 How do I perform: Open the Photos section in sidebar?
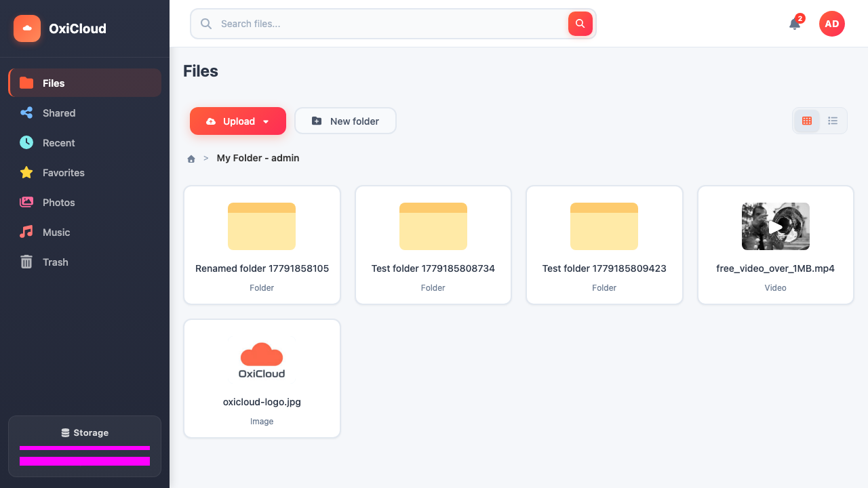85,203
